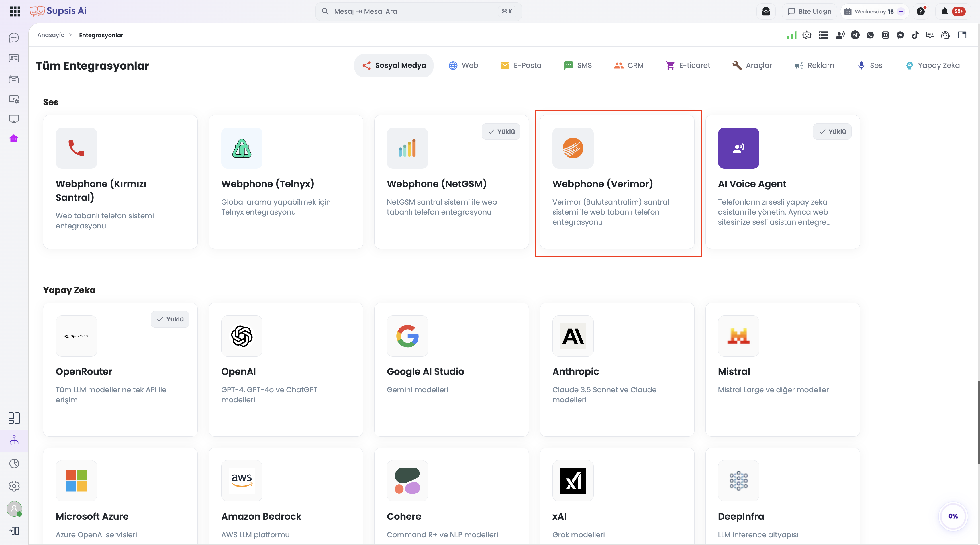980x545 pixels.
Task: Switch to the E-Posta tab
Action: [x=521, y=65]
